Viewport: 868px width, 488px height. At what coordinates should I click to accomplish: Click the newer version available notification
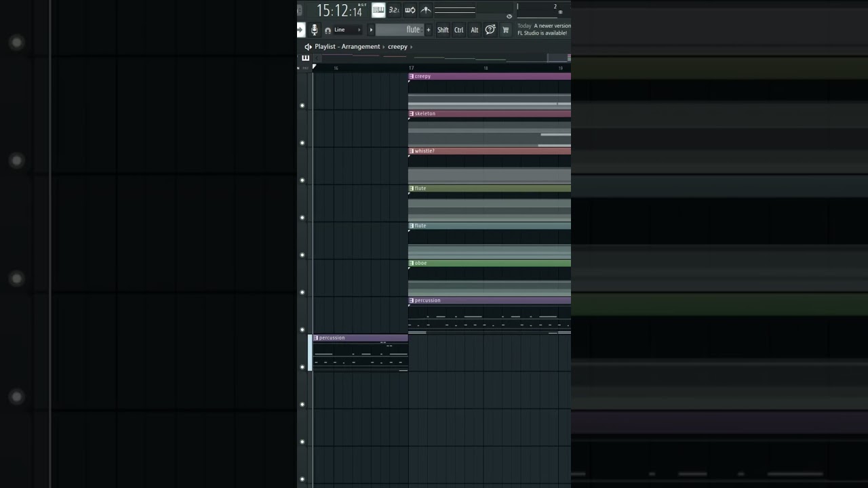[544, 29]
